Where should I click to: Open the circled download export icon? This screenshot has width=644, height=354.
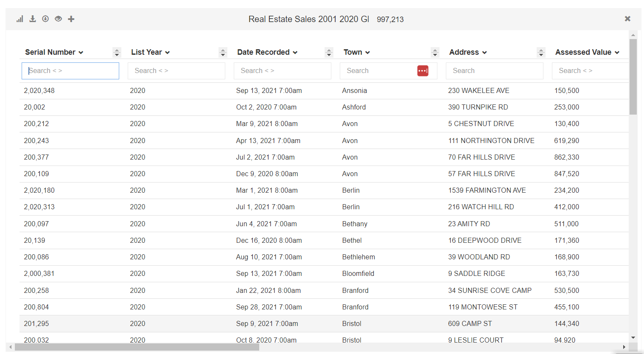[x=45, y=19]
